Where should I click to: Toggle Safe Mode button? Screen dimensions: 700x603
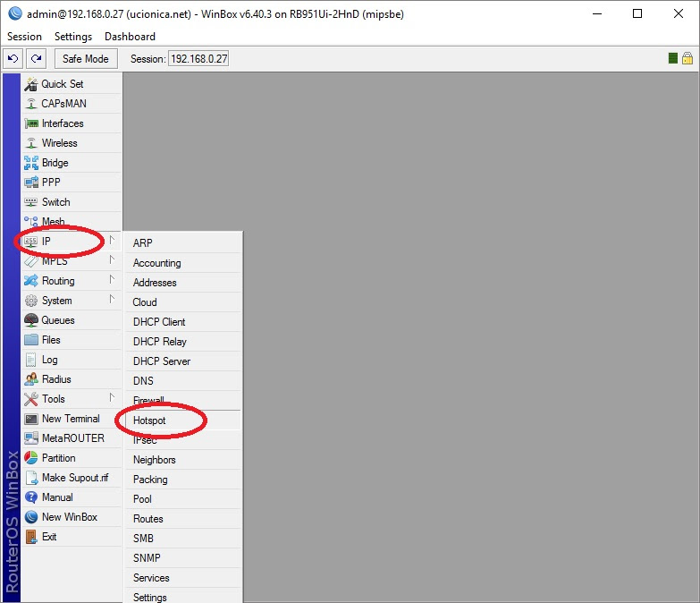(x=86, y=58)
